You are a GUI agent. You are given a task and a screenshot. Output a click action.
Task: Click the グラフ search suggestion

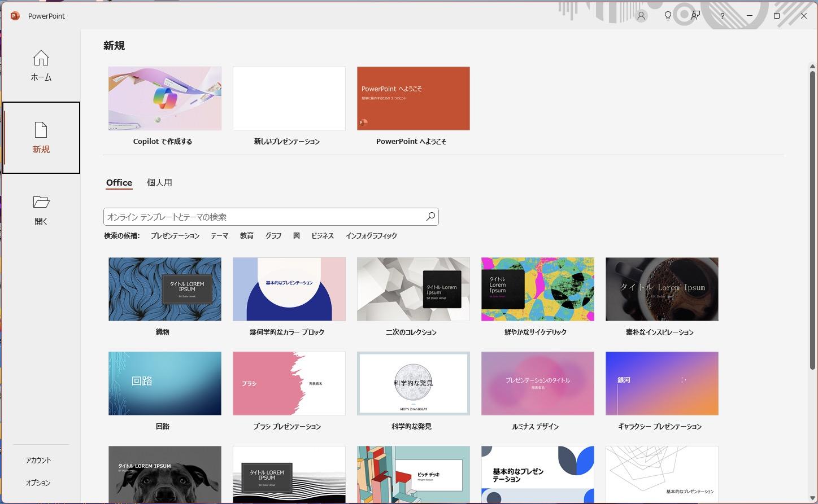pos(273,236)
